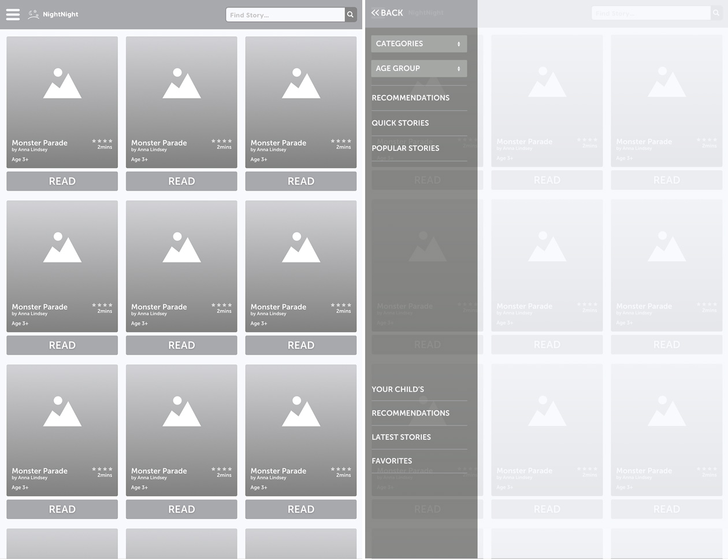Click the NightNight moon logo
Screen dimensions: 728x560
click(34, 14)
